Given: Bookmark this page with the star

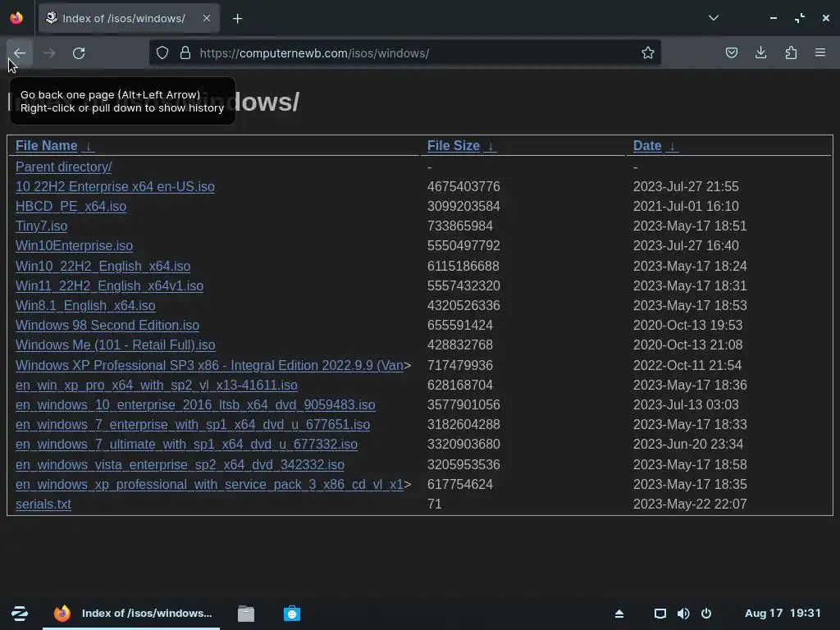Looking at the screenshot, I should point(648,53).
